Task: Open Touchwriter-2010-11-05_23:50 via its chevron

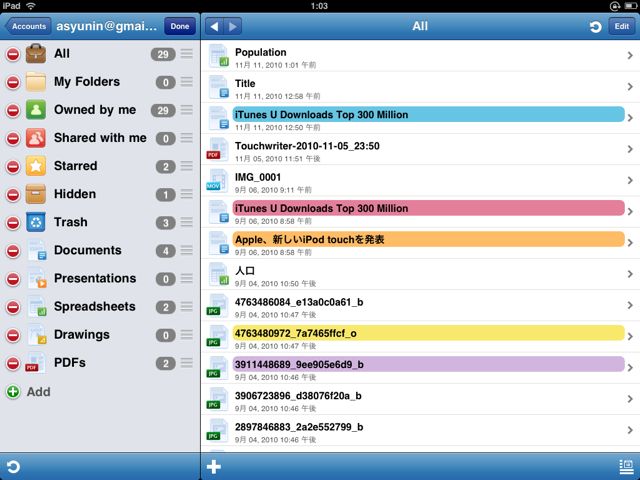Action: (x=630, y=149)
